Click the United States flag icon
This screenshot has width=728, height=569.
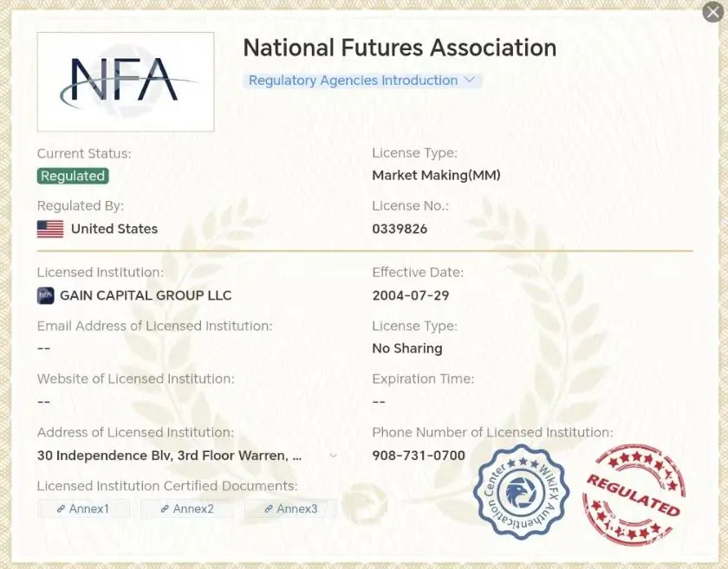50,229
